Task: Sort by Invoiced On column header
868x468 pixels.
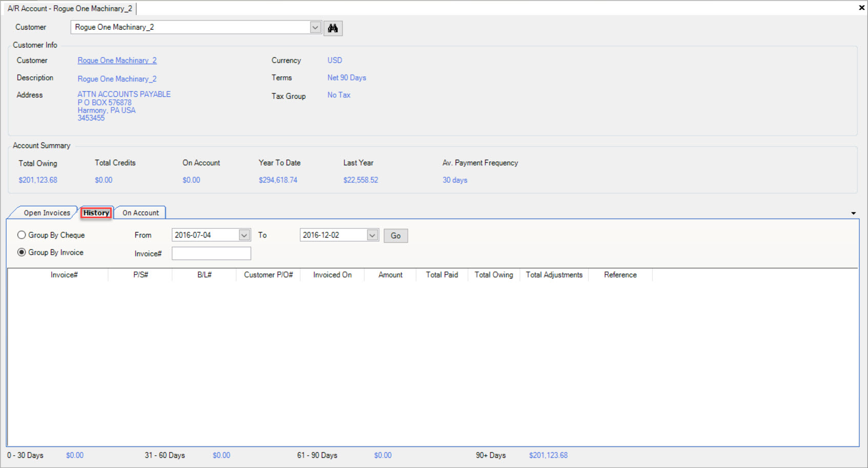Action: click(333, 275)
